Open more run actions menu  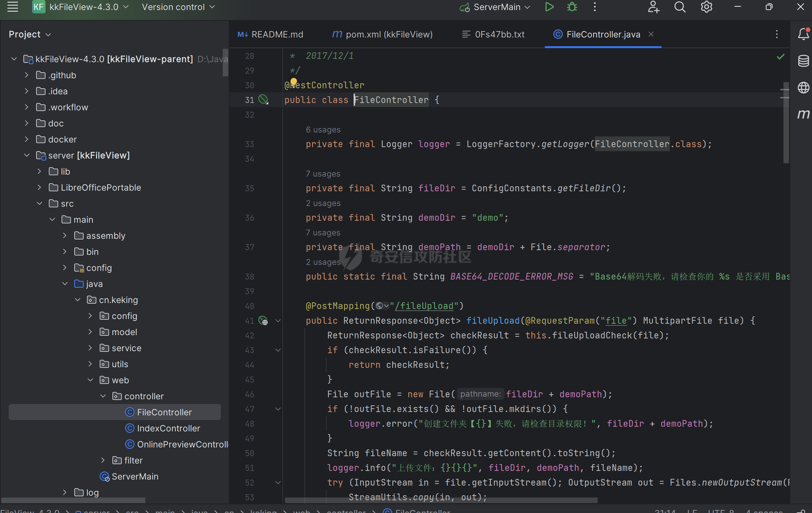click(x=595, y=7)
